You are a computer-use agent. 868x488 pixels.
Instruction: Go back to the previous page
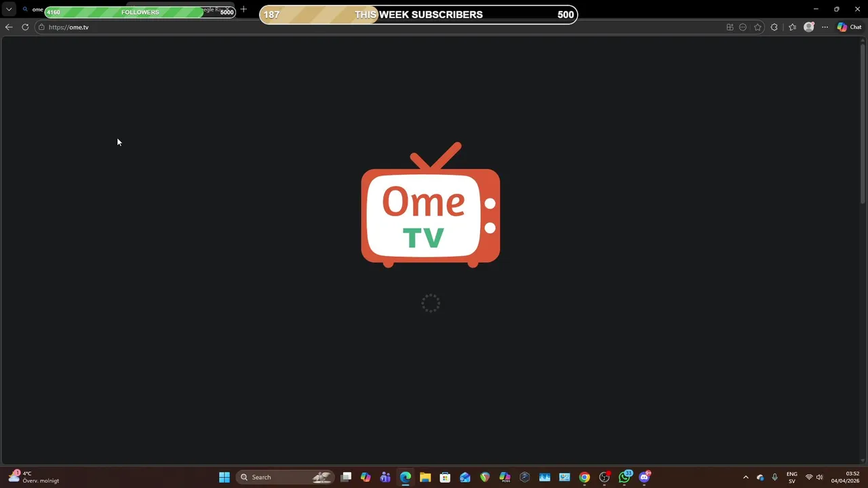coord(9,27)
